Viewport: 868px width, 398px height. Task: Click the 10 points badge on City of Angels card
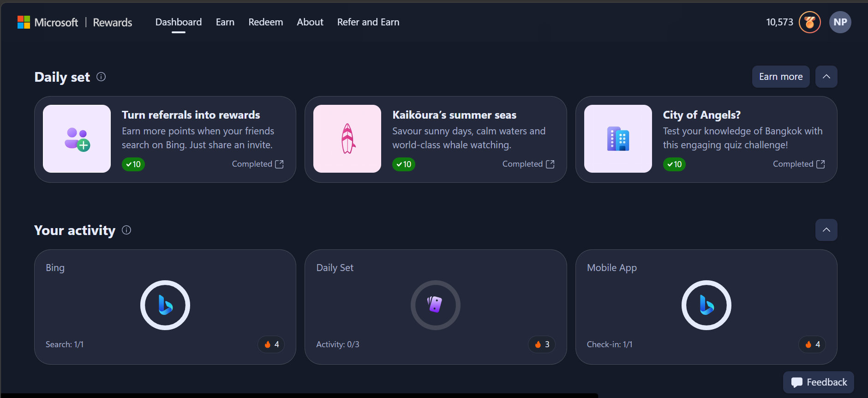674,164
